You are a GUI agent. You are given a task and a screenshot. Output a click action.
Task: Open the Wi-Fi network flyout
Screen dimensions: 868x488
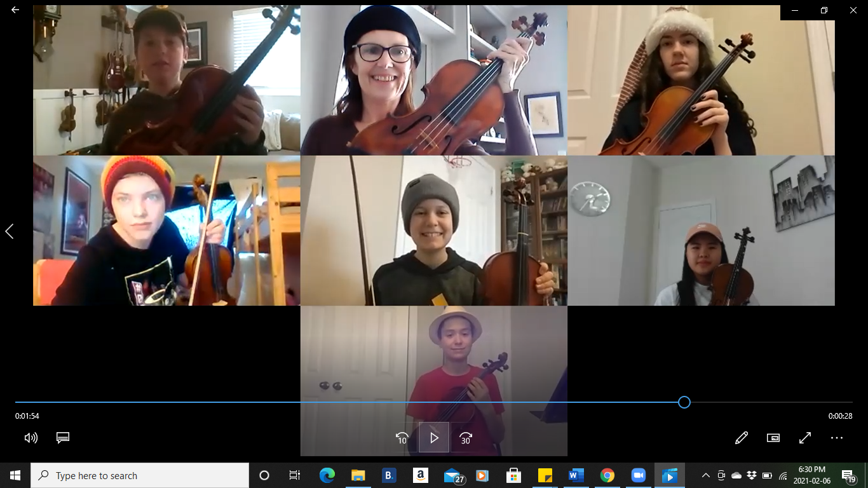click(783, 475)
